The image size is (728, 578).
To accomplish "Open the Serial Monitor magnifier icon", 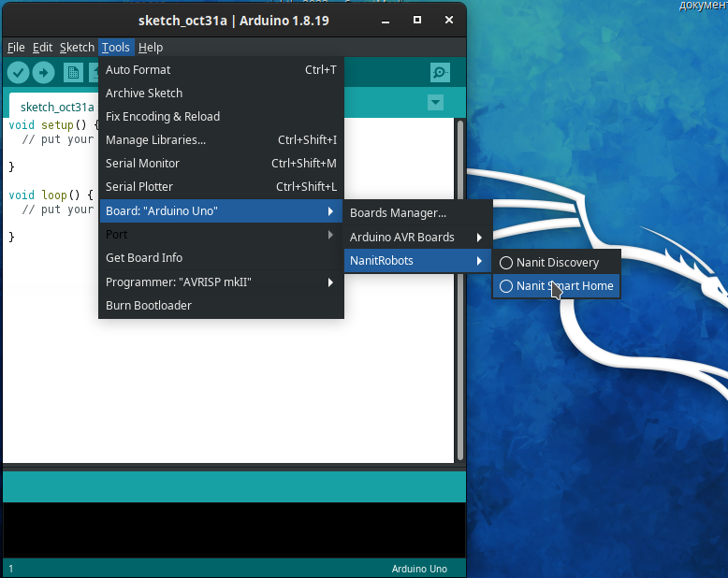I will [440, 72].
